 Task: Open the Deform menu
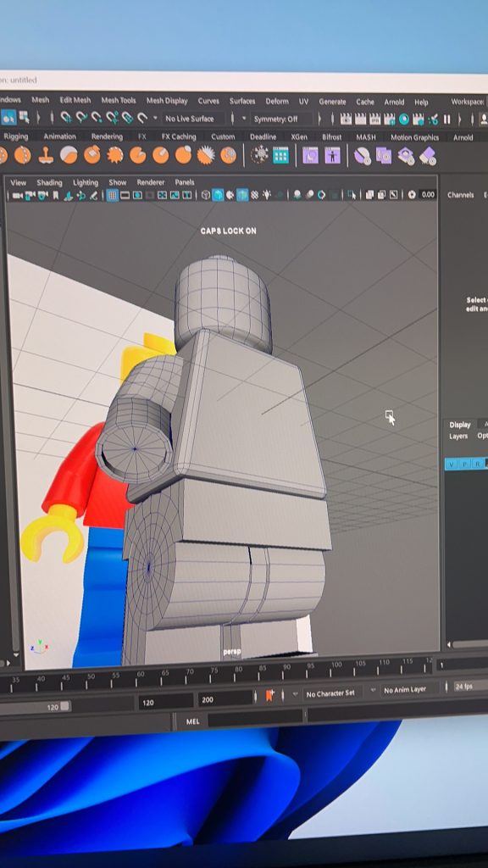[277, 102]
